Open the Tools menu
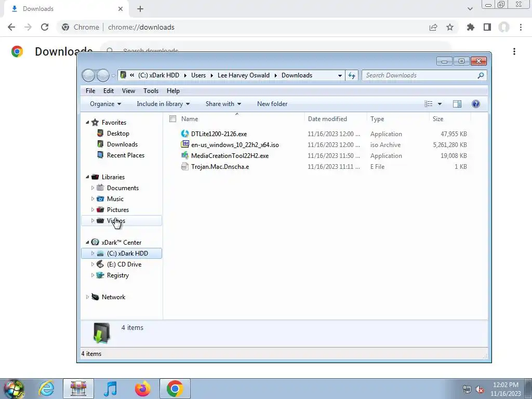This screenshot has height=399, width=532. (151, 90)
